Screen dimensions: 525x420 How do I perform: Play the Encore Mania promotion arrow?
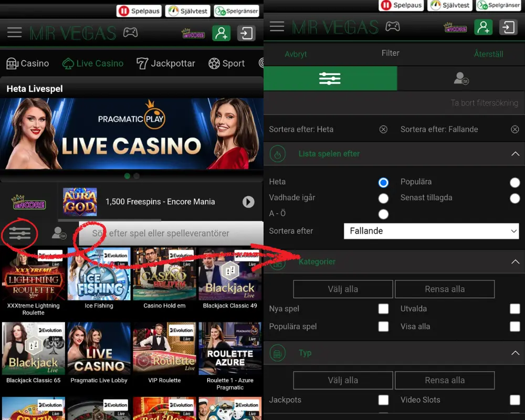(x=248, y=202)
